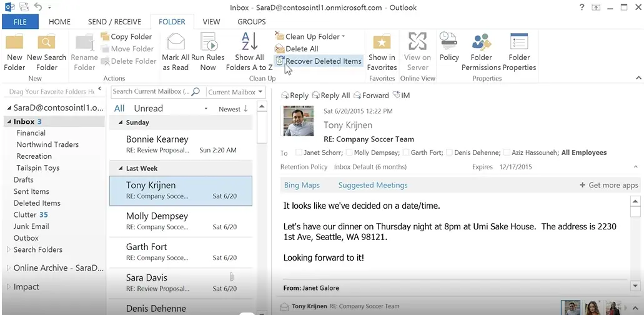Click Recover Deleted Items
Viewport: 644px width, 315px height.
(319, 61)
